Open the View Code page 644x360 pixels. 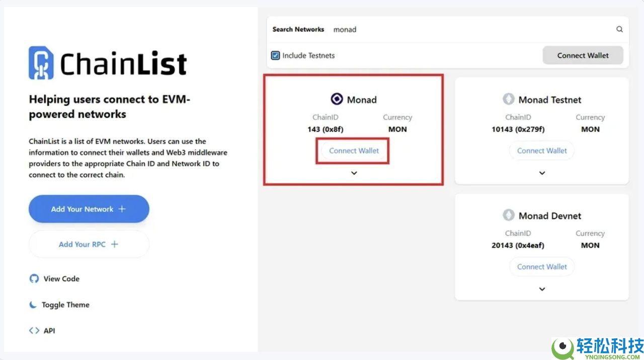(x=61, y=278)
